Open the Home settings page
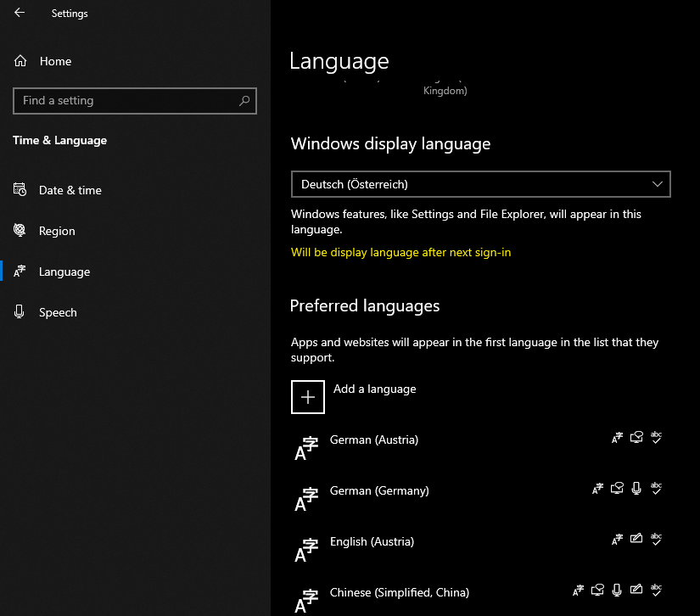 [x=42, y=61]
